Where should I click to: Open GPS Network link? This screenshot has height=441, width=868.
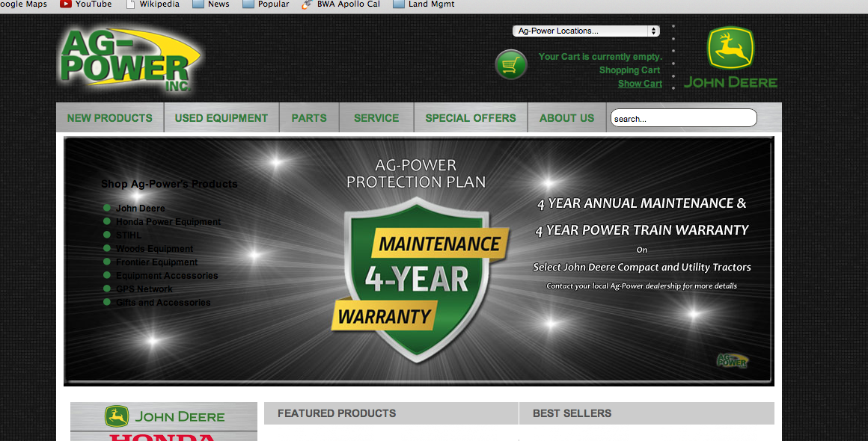[x=144, y=289]
